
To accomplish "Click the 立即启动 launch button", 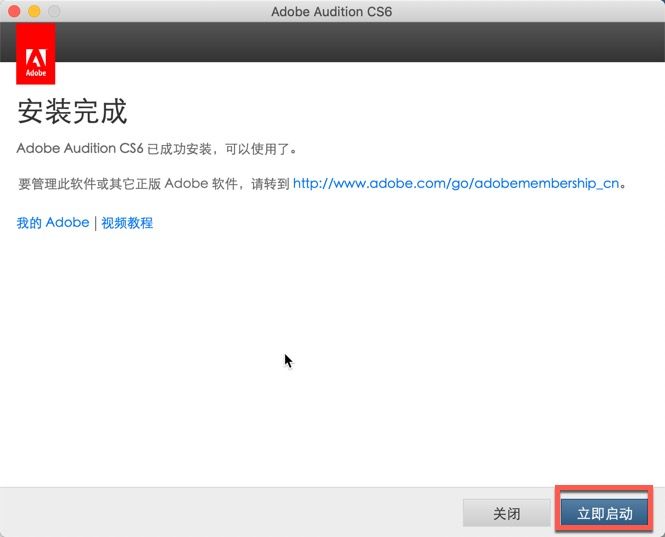I will coord(604,513).
